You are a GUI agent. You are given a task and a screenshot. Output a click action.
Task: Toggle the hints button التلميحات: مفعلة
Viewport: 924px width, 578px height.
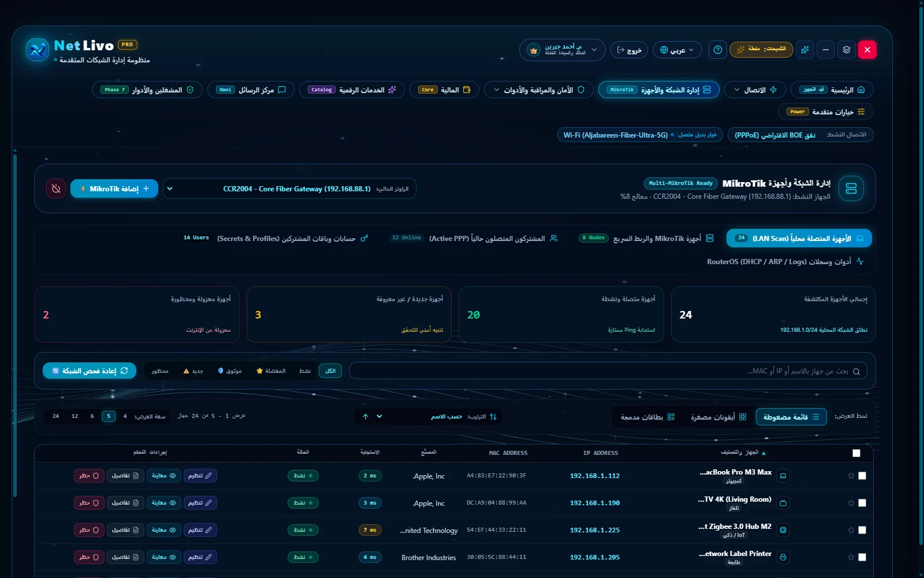coord(761,50)
